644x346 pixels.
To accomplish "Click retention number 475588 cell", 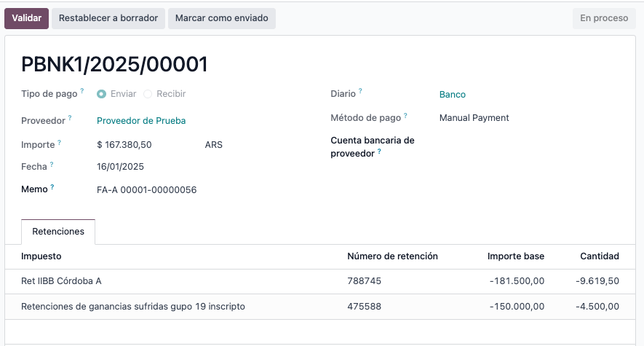I will (364, 307).
